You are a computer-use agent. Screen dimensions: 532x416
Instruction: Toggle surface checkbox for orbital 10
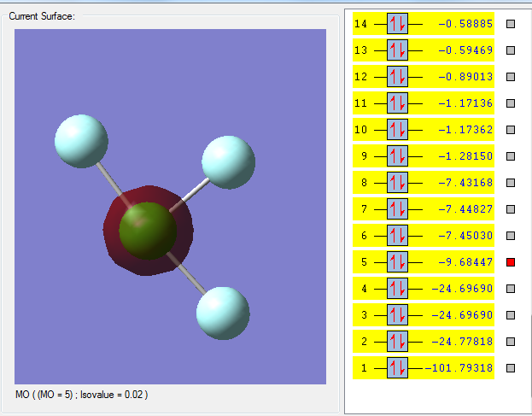(511, 130)
